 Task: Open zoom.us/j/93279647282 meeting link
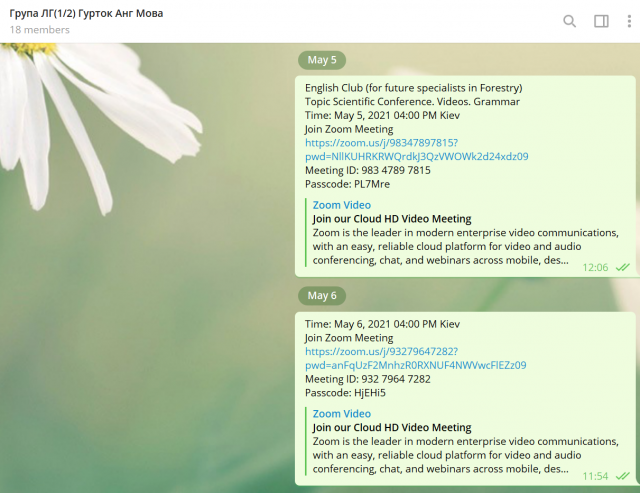tap(416, 358)
